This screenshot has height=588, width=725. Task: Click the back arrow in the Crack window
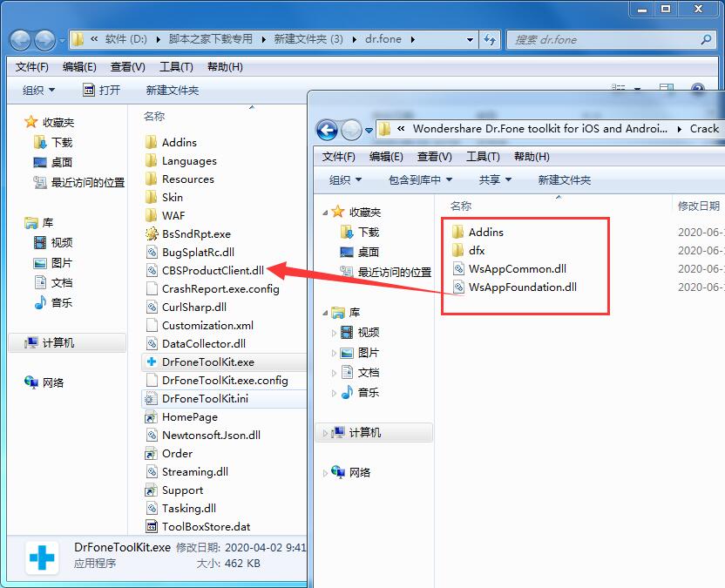coord(328,130)
